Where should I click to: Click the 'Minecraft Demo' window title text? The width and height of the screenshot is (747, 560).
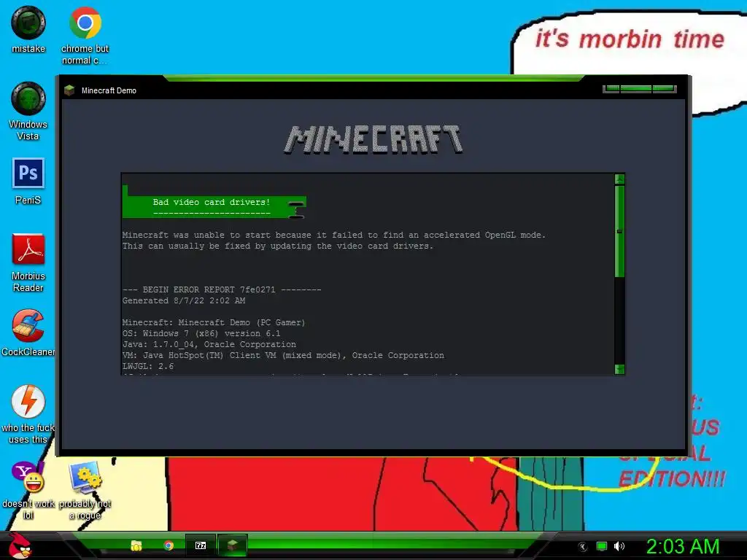(x=109, y=90)
